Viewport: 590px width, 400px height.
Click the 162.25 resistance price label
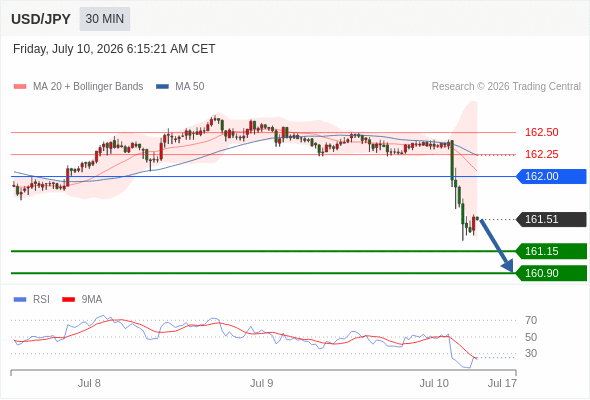(x=541, y=154)
